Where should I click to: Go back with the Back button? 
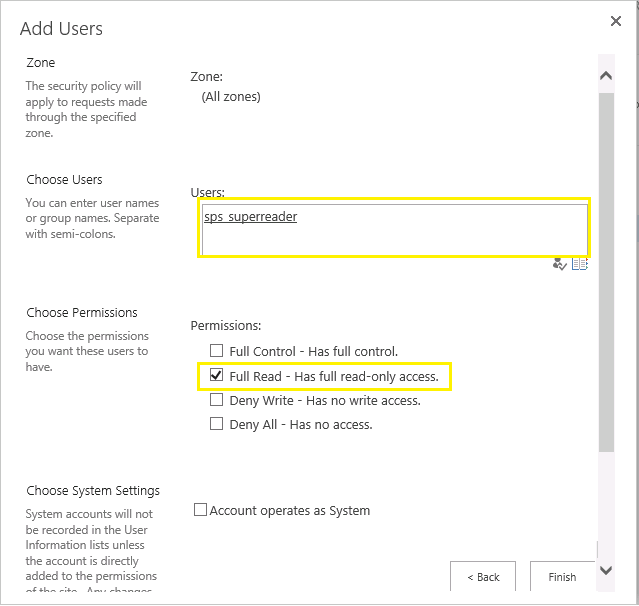click(483, 577)
